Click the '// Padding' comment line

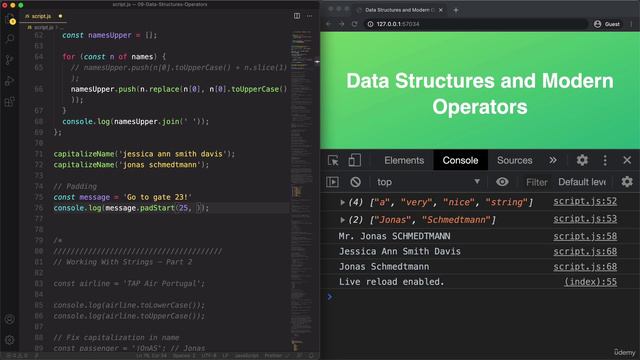[75, 186]
